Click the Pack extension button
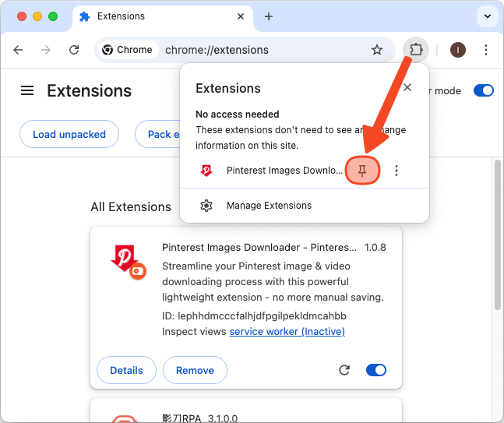 pos(158,134)
